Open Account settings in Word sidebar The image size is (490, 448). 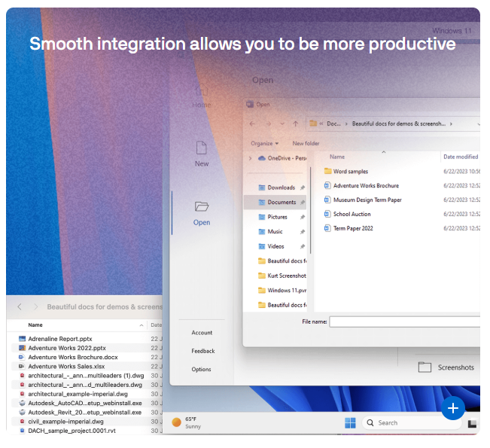pos(202,333)
